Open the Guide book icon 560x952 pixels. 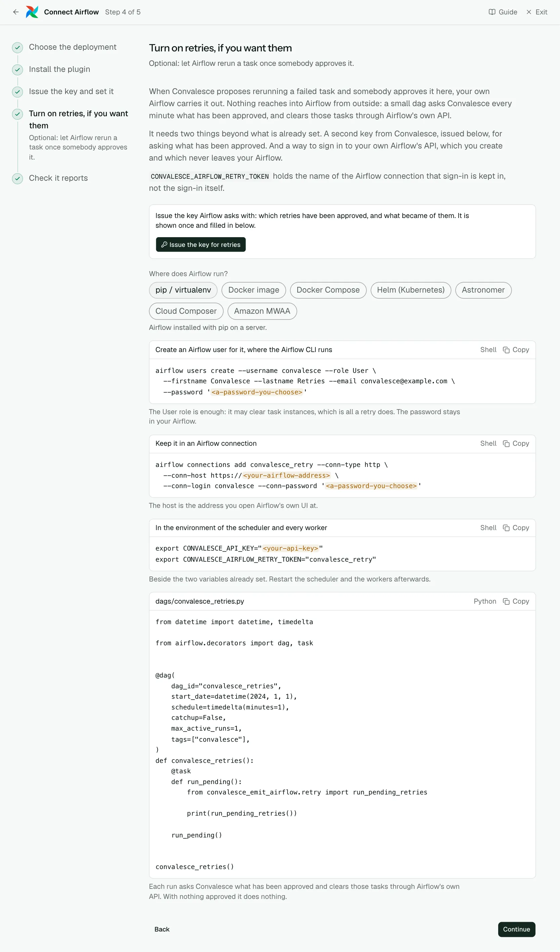pos(491,12)
